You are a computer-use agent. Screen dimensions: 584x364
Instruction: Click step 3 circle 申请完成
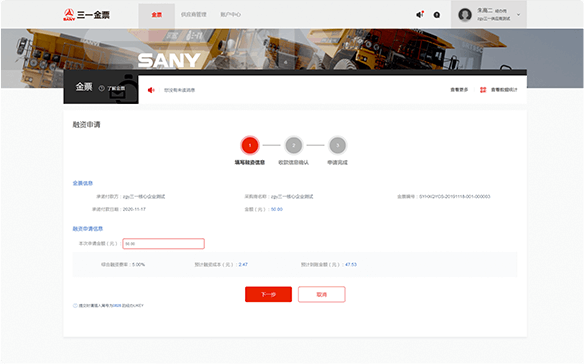(x=337, y=145)
